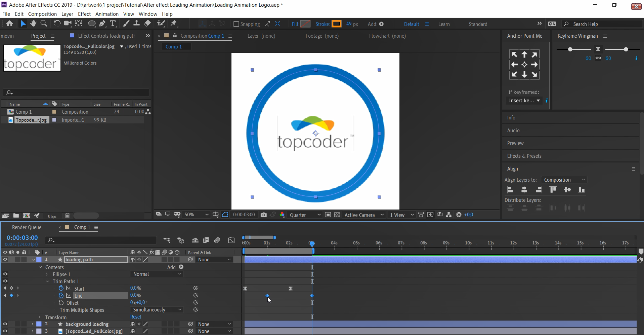Expand the Effects & Presets panel

tap(524, 156)
